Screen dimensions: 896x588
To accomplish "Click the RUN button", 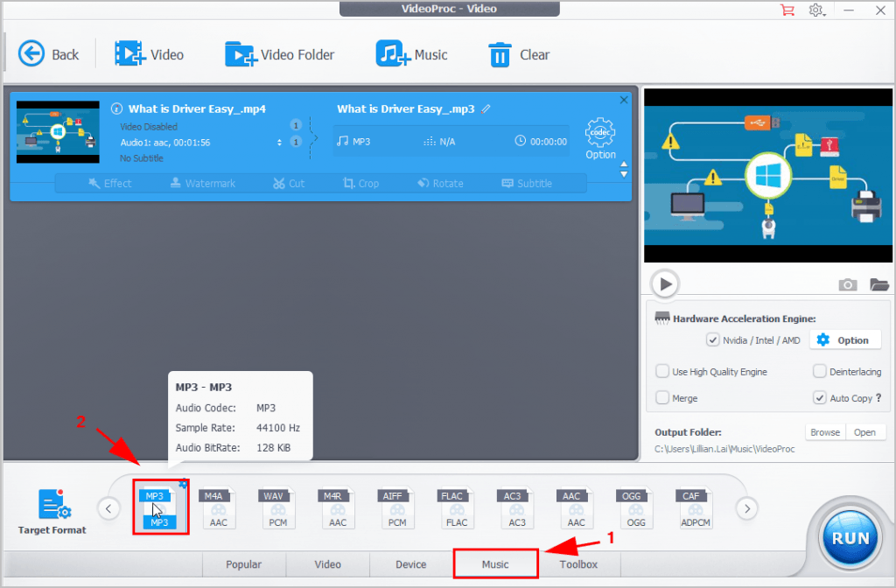I will (x=850, y=538).
